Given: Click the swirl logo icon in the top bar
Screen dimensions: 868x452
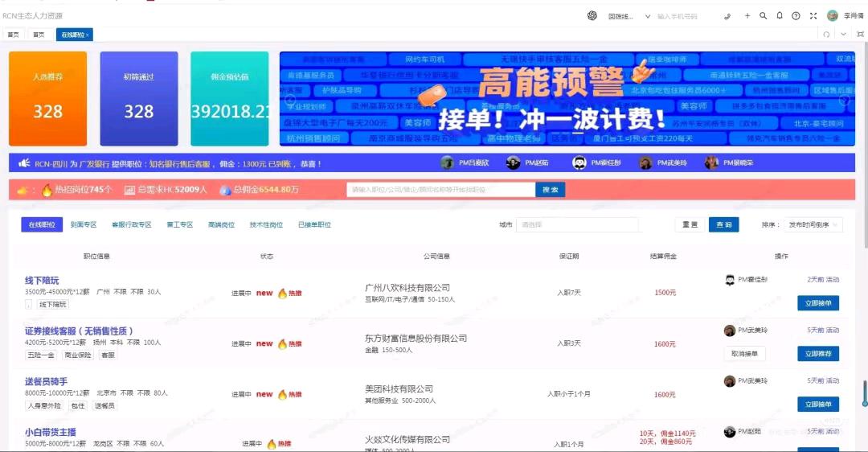Looking at the screenshot, I should (592, 16).
